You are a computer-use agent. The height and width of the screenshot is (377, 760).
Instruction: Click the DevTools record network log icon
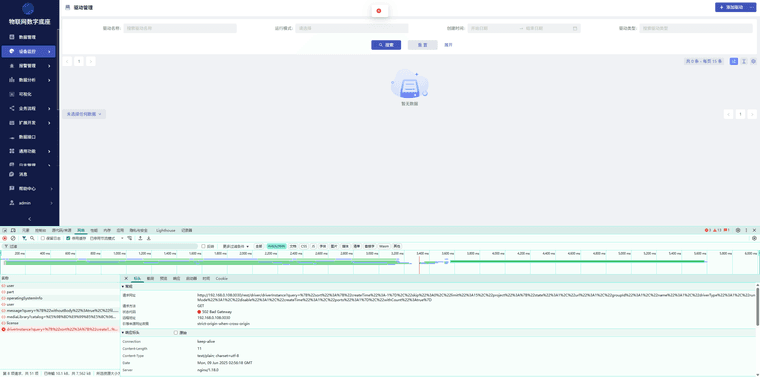pos(5,238)
